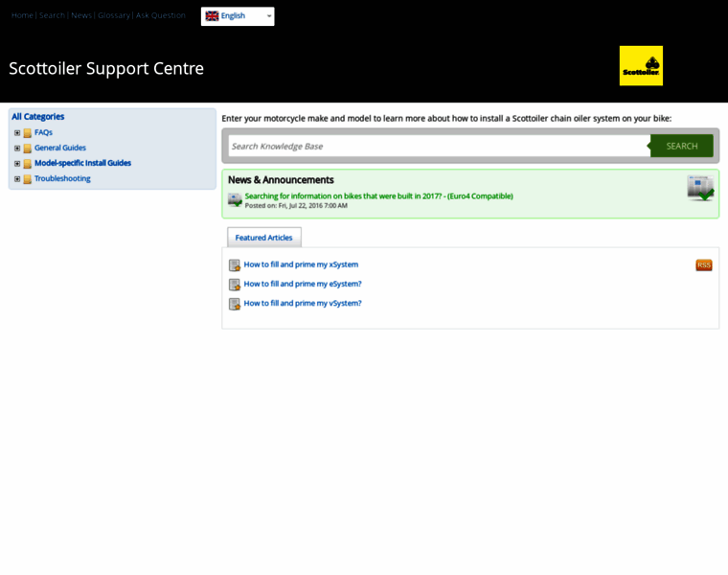
Task: Open the Euro4 Compatible 2017 bikes announcement
Action: [379, 196]
